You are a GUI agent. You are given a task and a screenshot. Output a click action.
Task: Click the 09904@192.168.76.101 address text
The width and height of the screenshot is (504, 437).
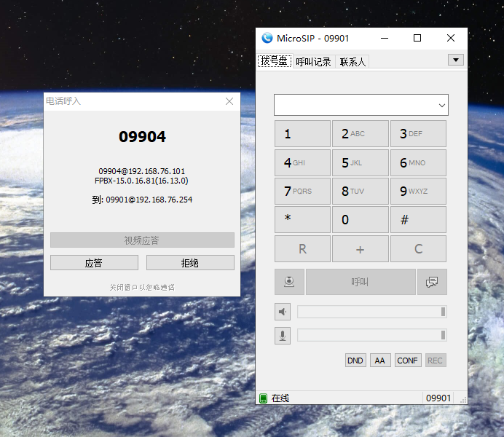pos(142,171)
